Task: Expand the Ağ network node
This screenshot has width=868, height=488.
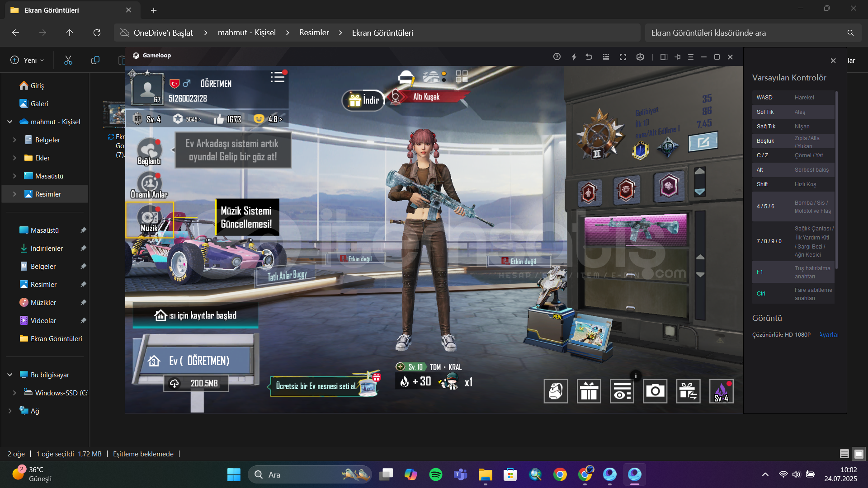Action: [9, 411]
